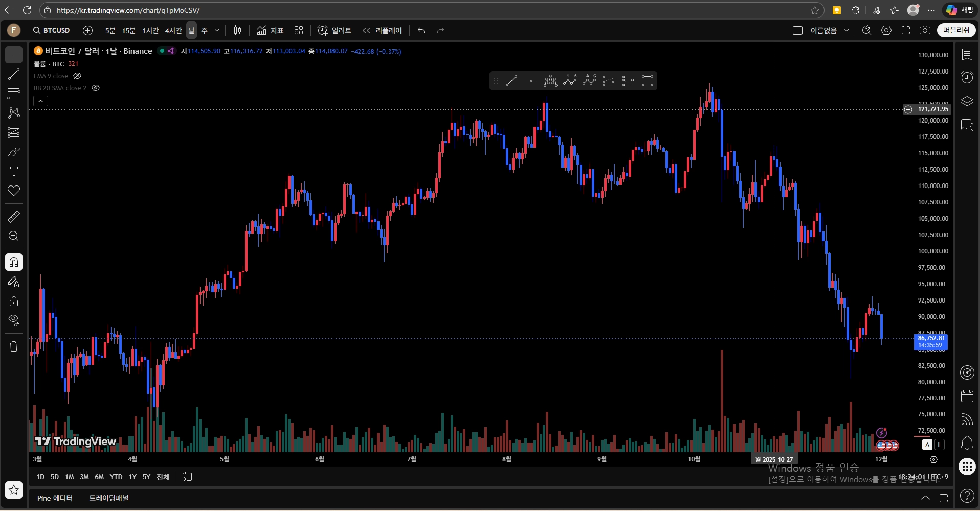This screenshot has width=980, height=511.
Task: Toggle the favorites star toolbar
Action: pyautogui.click(x=14, y=490)
